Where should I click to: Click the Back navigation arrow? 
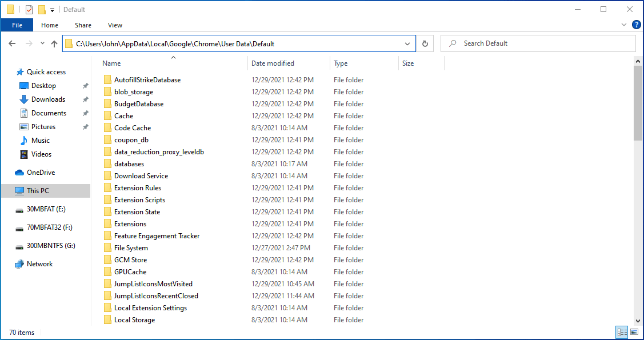pos(13,43)
